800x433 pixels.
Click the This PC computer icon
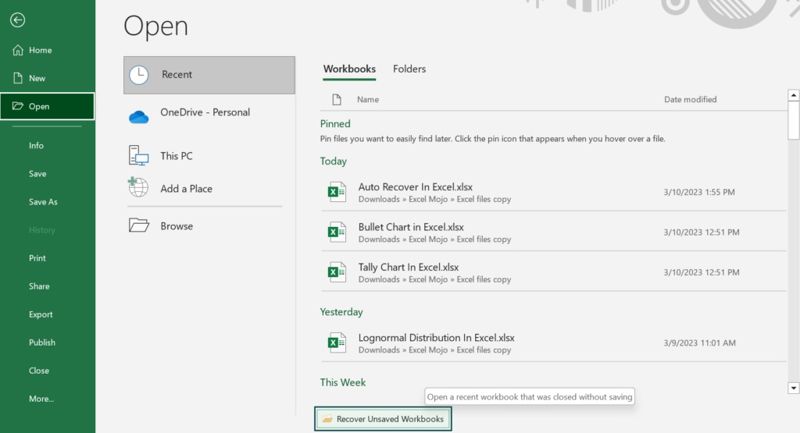tap(138, 156)
